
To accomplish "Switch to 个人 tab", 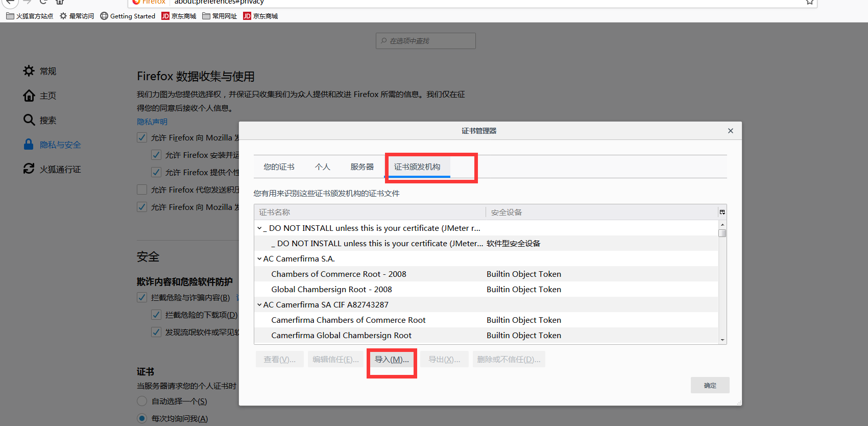I will (322, 167).
